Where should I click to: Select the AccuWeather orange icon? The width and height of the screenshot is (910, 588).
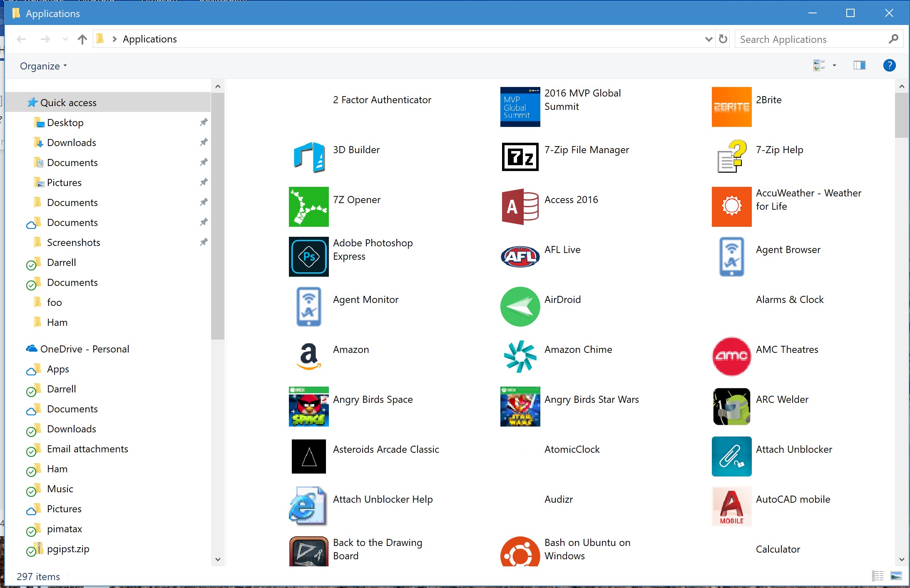coord(732,207)
